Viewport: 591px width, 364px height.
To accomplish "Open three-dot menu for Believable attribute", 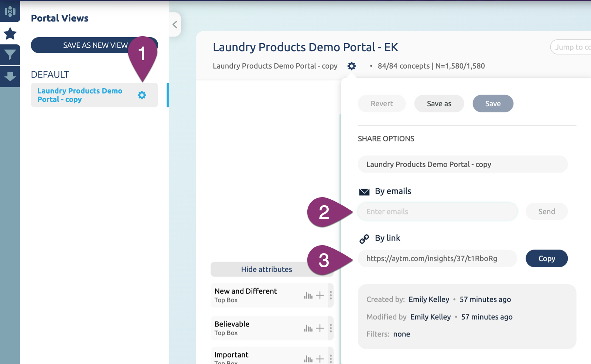I will pos(331,328).
